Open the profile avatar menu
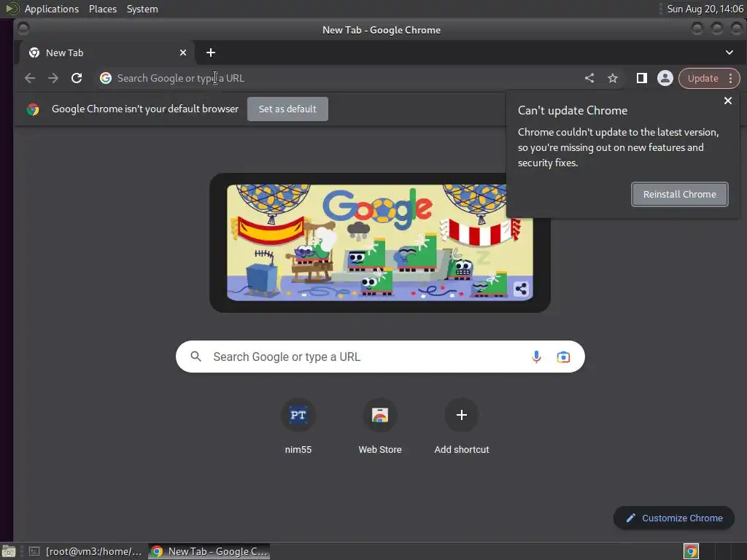The image size is (747, 560). tap(665, 78)
